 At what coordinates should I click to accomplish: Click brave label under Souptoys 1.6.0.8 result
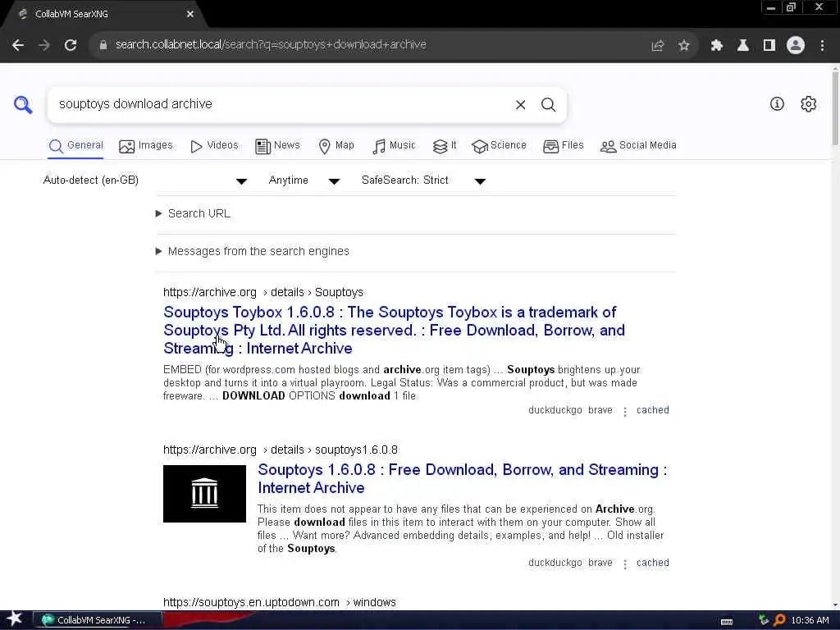[600, 563]
